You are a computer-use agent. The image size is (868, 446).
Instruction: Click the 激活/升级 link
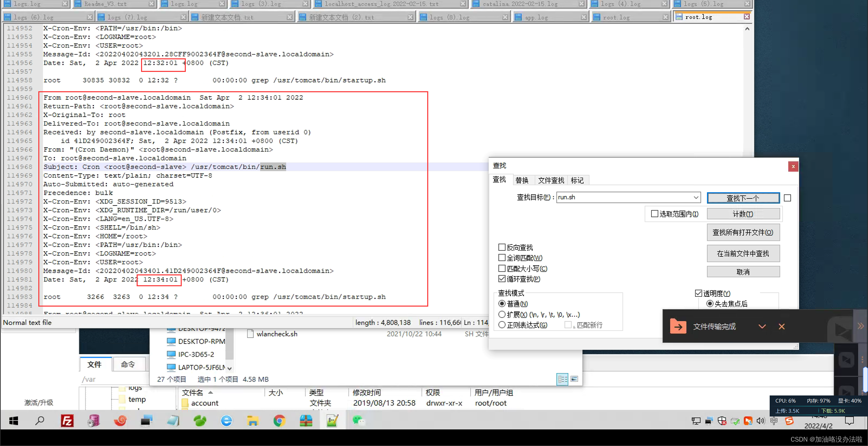pyautogui.click(x=39, y=403)
